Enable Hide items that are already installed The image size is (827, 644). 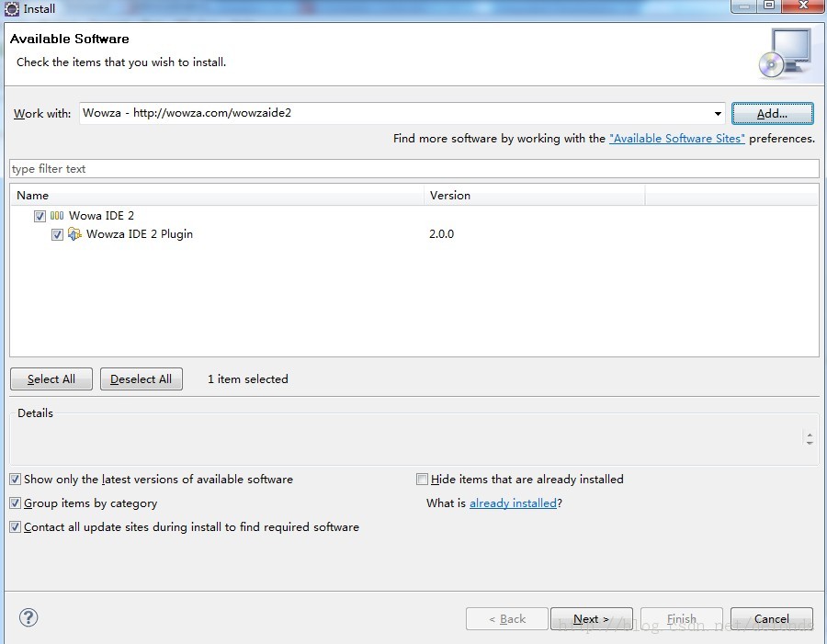[422, 479]
